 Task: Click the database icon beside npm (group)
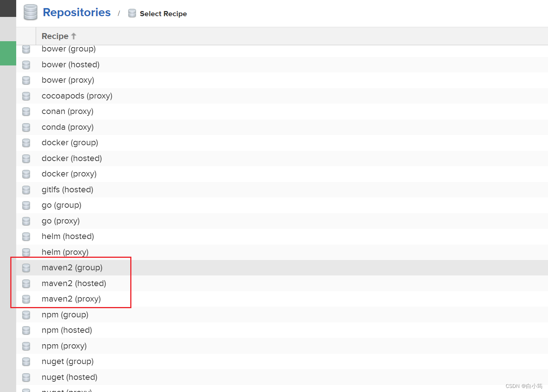[x=26, y=315]
